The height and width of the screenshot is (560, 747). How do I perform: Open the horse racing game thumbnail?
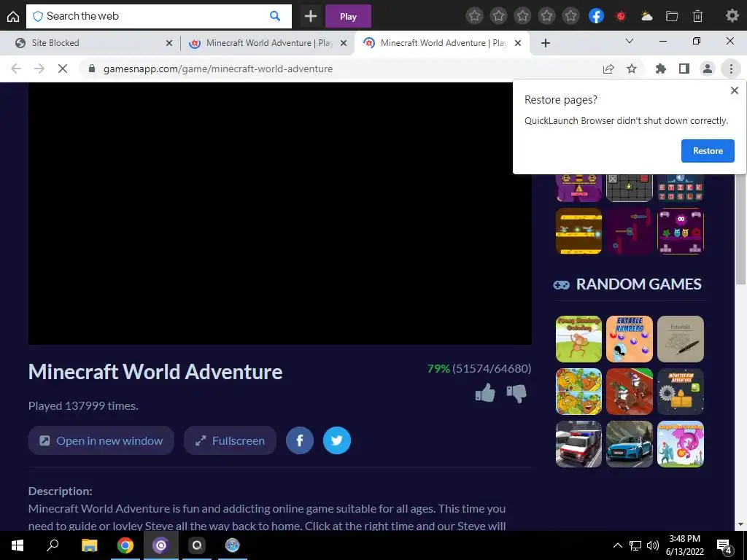click(x=630, y=392)
